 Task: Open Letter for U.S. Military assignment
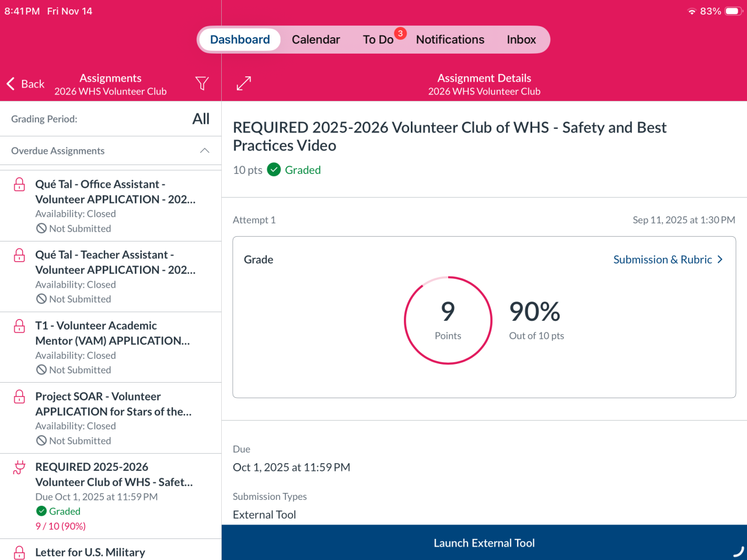pyautogui.click(x=90, y=552)
